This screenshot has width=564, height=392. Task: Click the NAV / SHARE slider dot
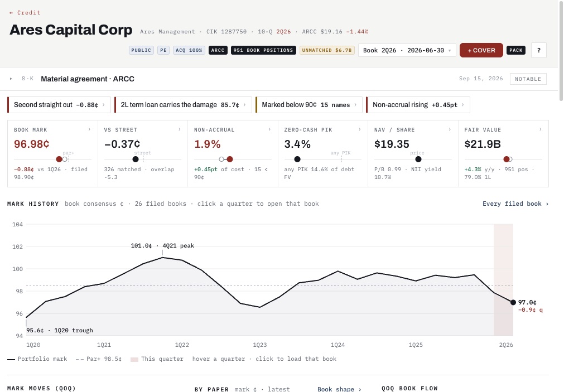pos(418,159)
